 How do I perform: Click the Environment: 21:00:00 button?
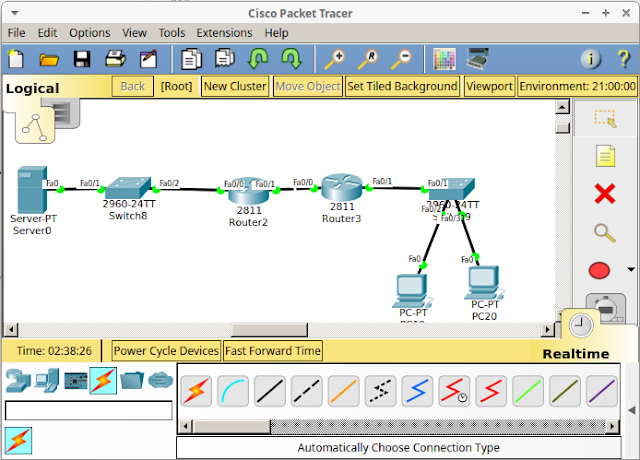pos(578,86)
